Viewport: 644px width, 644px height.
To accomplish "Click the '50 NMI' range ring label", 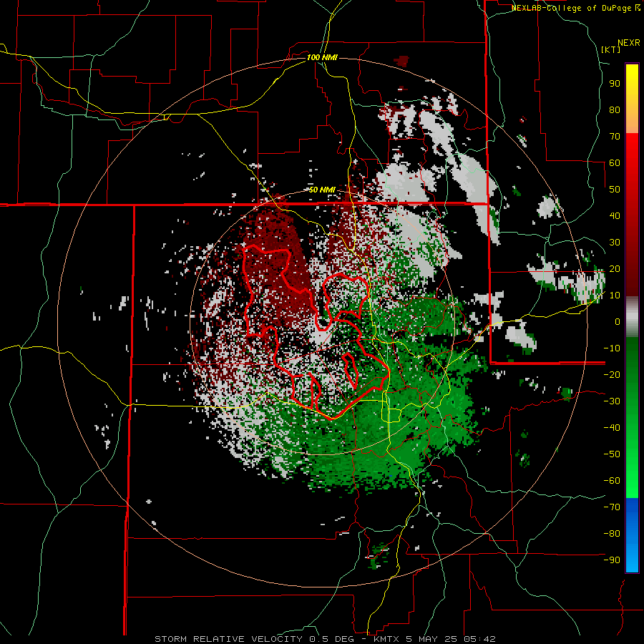I will click(322, 190).
